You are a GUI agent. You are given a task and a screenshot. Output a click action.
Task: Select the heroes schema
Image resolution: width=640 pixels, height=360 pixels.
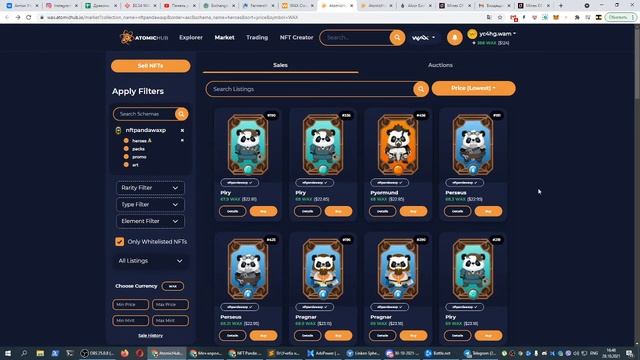click(142, 141)
